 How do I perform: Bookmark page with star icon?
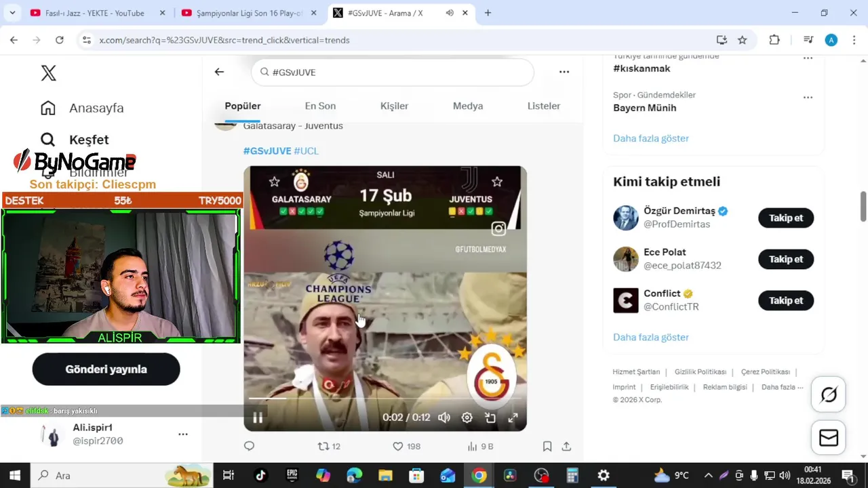click(743, 40)
